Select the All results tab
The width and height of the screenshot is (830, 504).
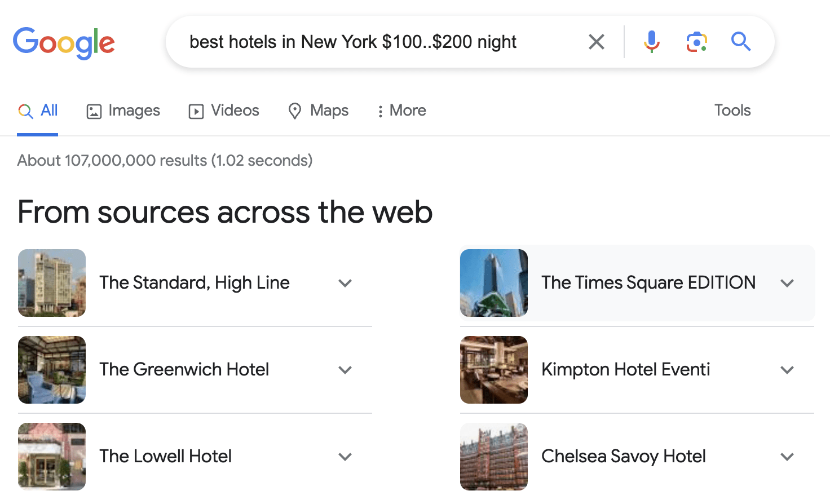[38, 110]
